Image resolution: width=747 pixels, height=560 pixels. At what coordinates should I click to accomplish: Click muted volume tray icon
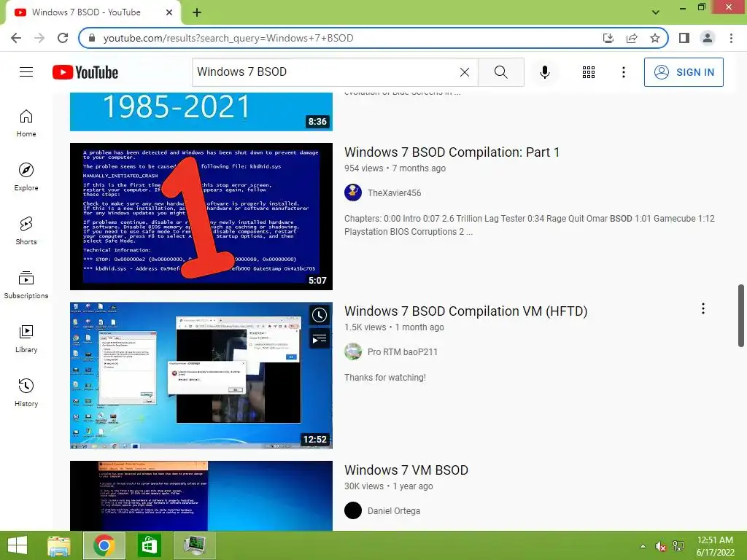click(x=660, y=546)
